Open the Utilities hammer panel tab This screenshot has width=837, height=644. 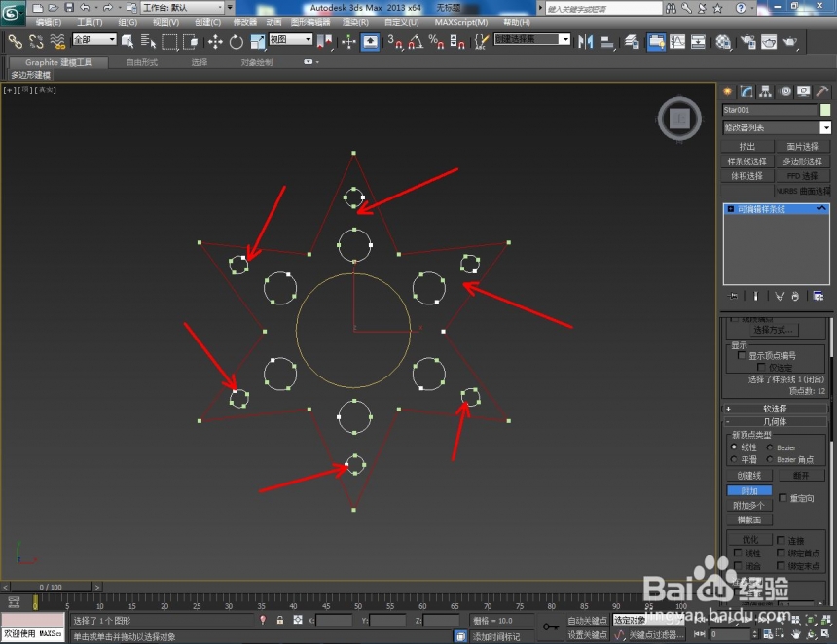[x=822, y=91]
